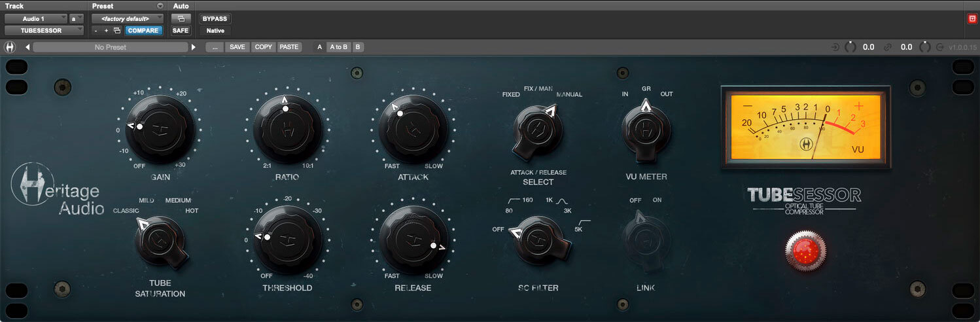Image resolution: width=980 pixels, height=322 pixels.
Task: Click the Heritage Audio logo icon in preset bar
Action: pyautogui.click(x=10, y=47)
